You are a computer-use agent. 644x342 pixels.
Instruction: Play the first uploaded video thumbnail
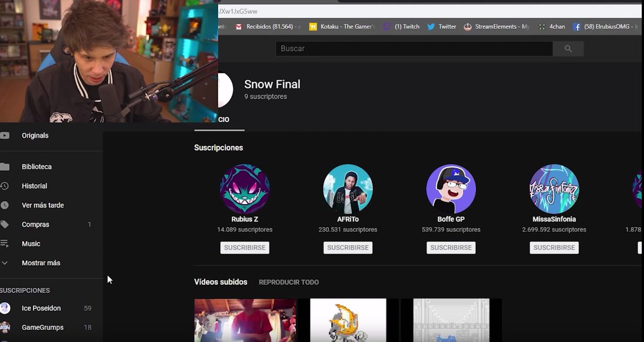tap(245, 321)
